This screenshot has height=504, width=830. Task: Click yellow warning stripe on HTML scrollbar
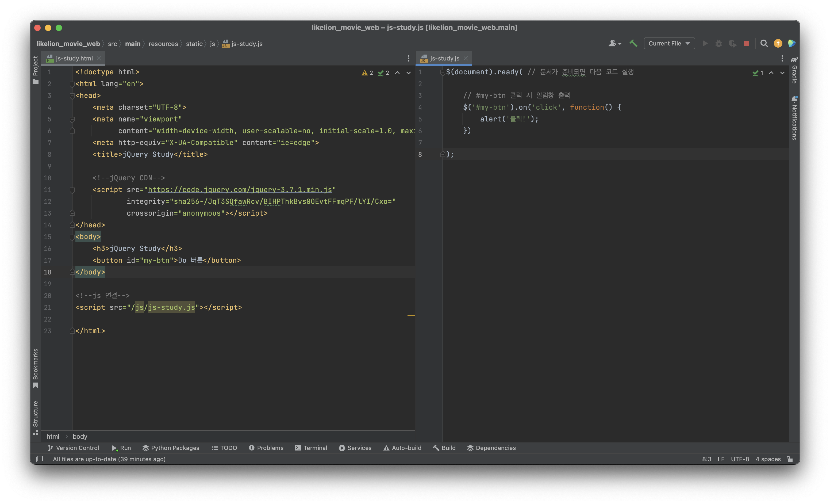point(411,316)
